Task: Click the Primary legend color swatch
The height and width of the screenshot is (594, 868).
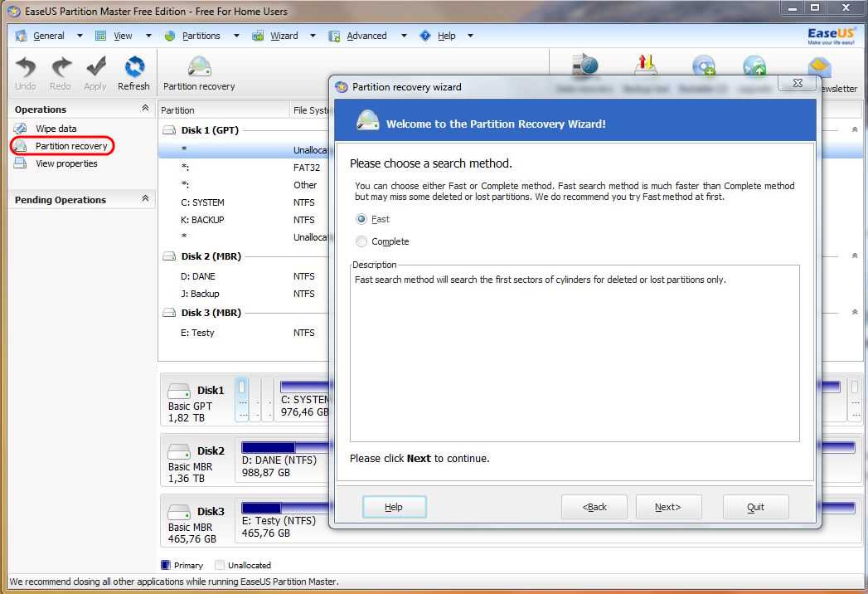Action: [x=165, y=565]
